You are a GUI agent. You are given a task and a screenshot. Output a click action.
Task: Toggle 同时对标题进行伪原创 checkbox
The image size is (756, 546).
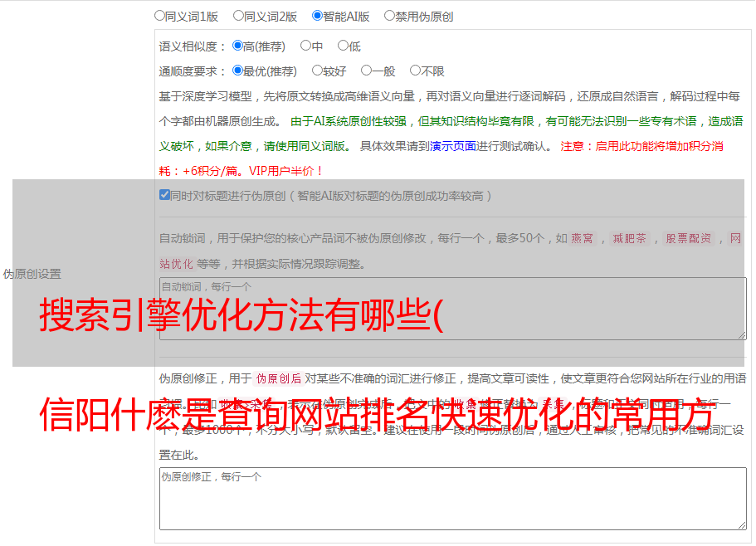coord(164,195)
